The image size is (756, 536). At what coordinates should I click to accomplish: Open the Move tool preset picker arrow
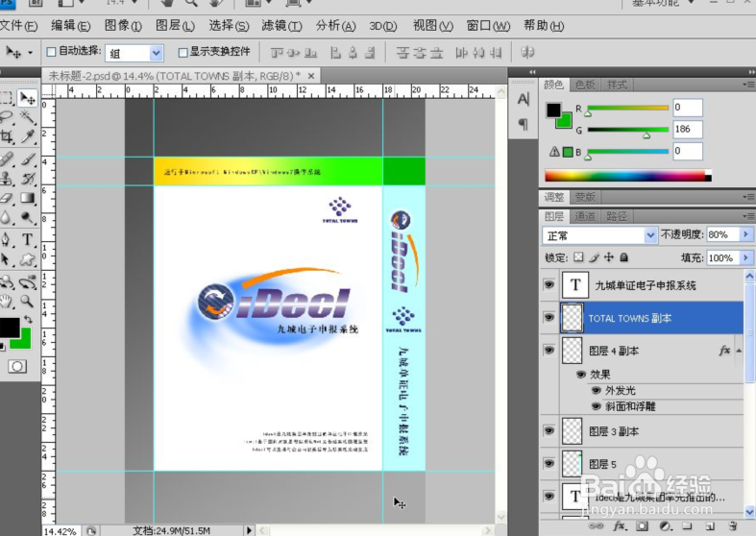[31, 53]
